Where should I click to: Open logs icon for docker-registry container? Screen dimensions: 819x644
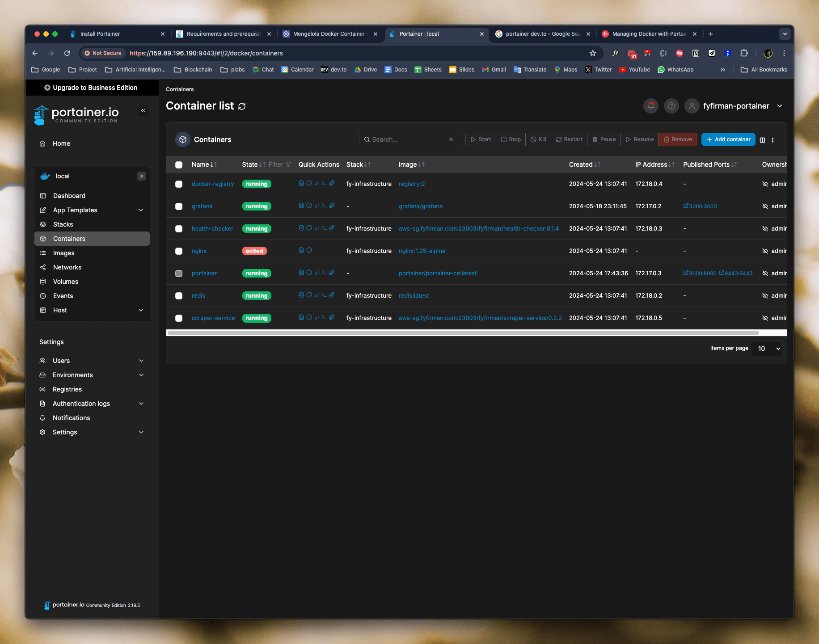point(301,183)
